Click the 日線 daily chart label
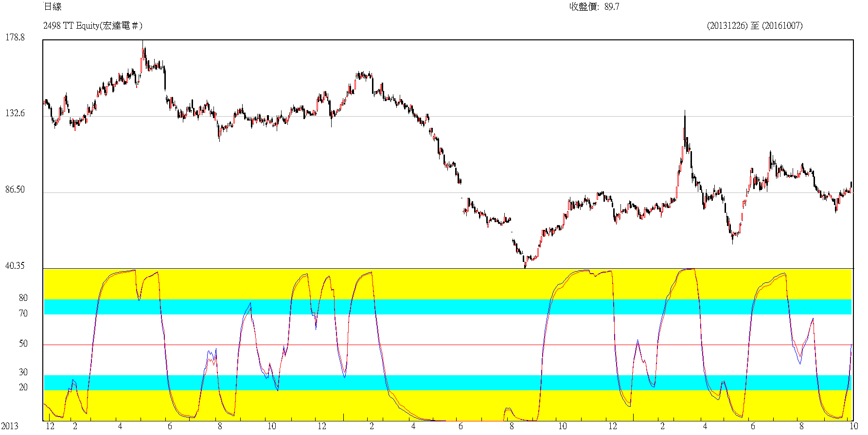 coord(53,6)
